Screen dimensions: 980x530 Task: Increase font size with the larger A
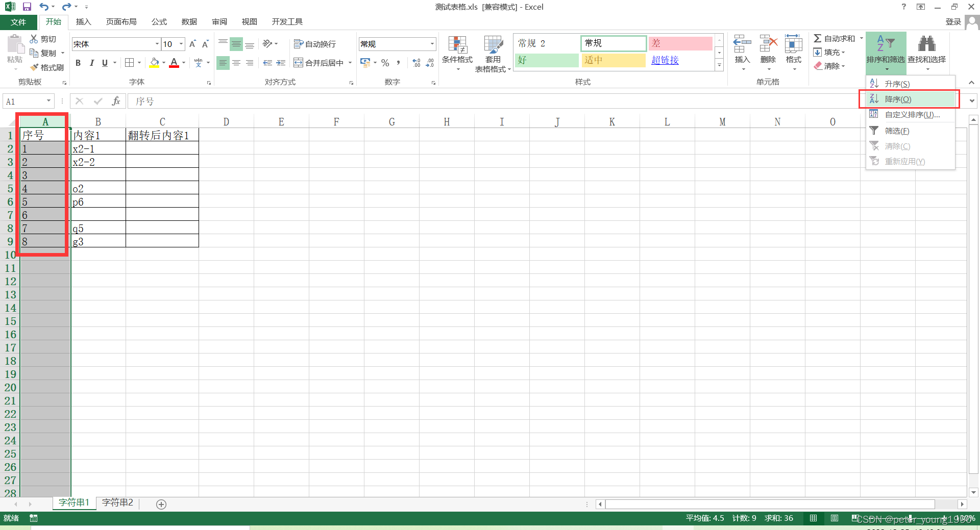coord(192,44)
